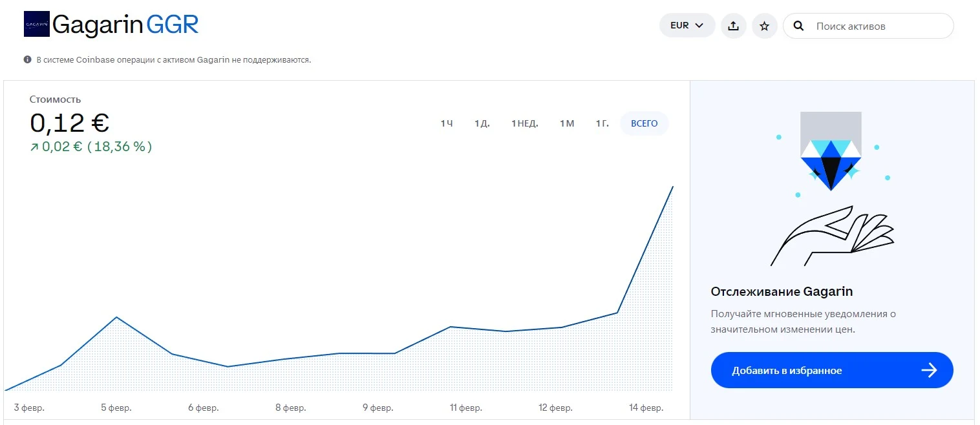Click the Coinbase unsupported operations notice text
980x425 pixels.
pos(174,59)
